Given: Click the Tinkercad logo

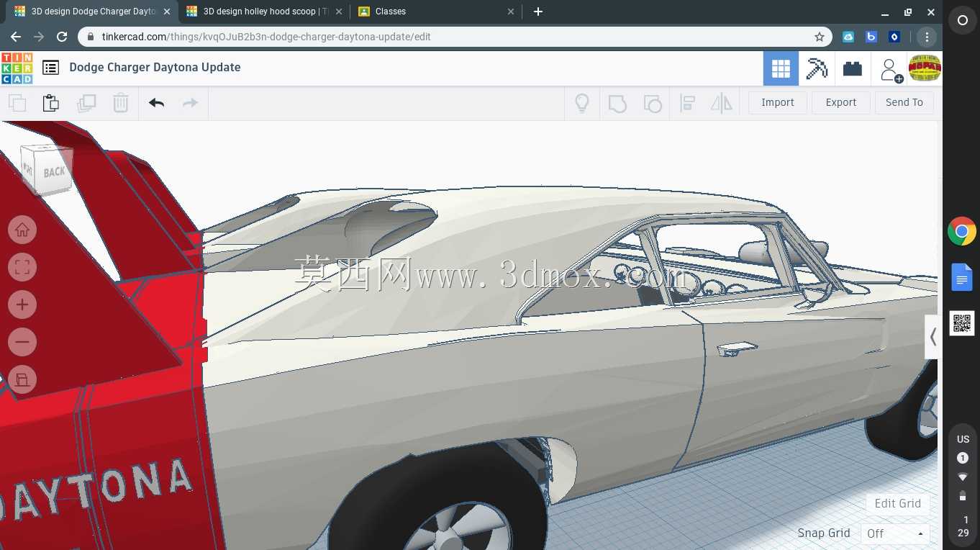Looking at the screenshot, I should [x=17, y=68].
